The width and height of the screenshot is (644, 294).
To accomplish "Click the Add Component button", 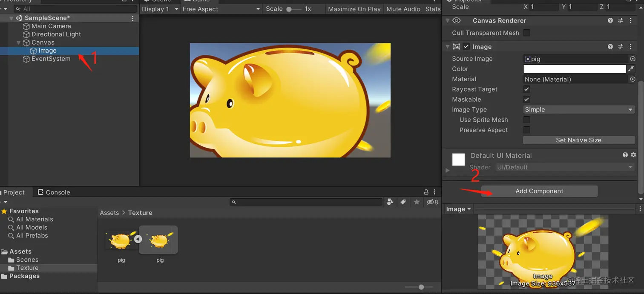I will coord(539,191).
